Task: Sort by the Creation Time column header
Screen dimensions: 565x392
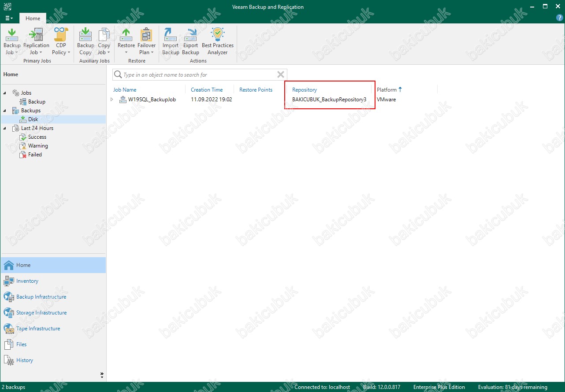Action: [207, 90]
